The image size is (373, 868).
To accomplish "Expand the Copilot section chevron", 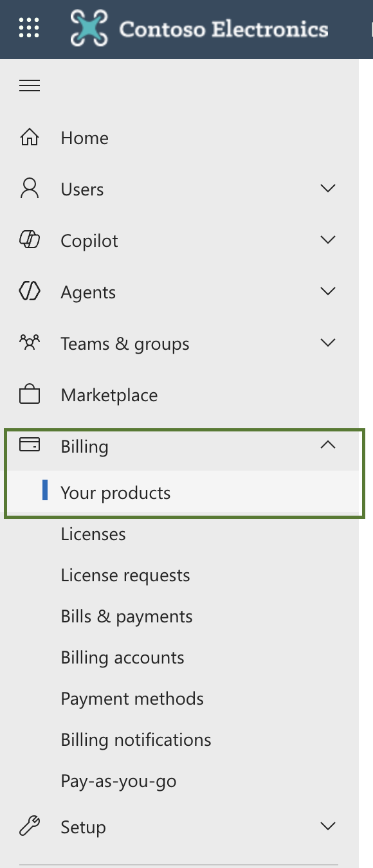I will [328, 240].
